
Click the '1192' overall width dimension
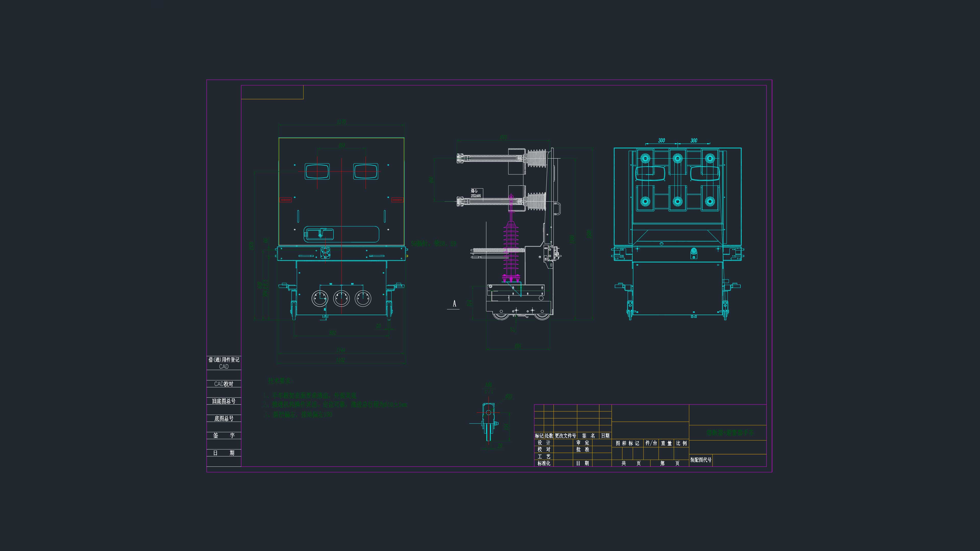pyautogui.click(x=341, y=360)
